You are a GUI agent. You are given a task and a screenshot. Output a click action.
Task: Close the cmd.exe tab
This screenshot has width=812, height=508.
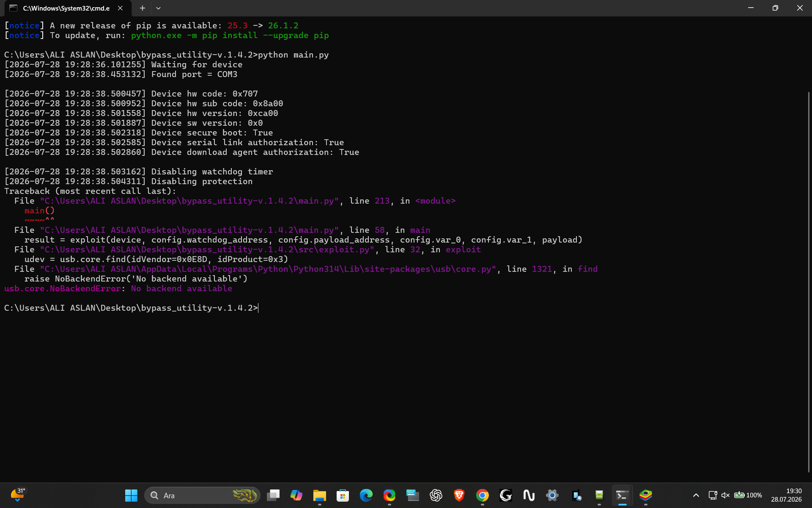click(121, 8)
